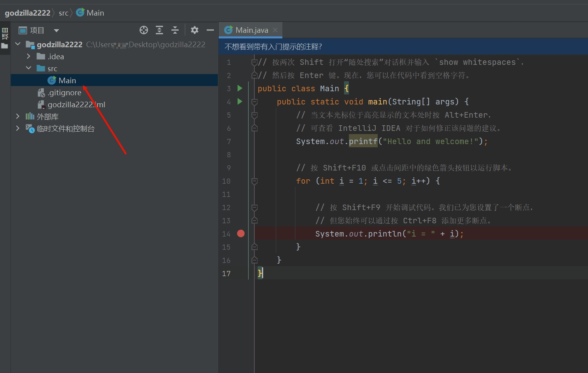Click the locate/select opened file target icon
Screen dimensions: 588x373
(x=144, y=30)
